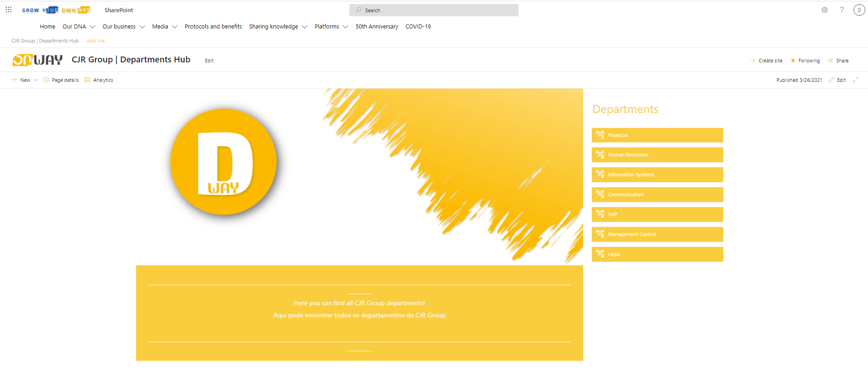
Task: Open the New dropdown chevron
Action: click(35, 80)
